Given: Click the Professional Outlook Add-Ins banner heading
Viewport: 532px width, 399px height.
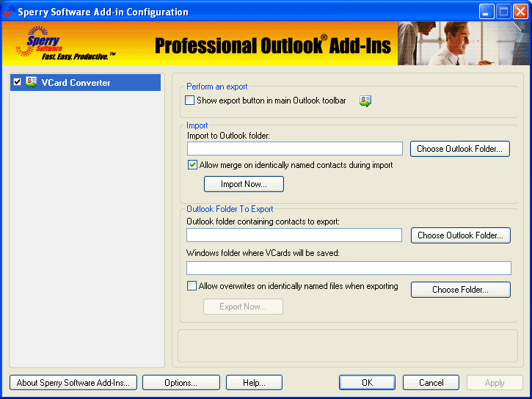Looking at the screenshot, I should (273, 45).
